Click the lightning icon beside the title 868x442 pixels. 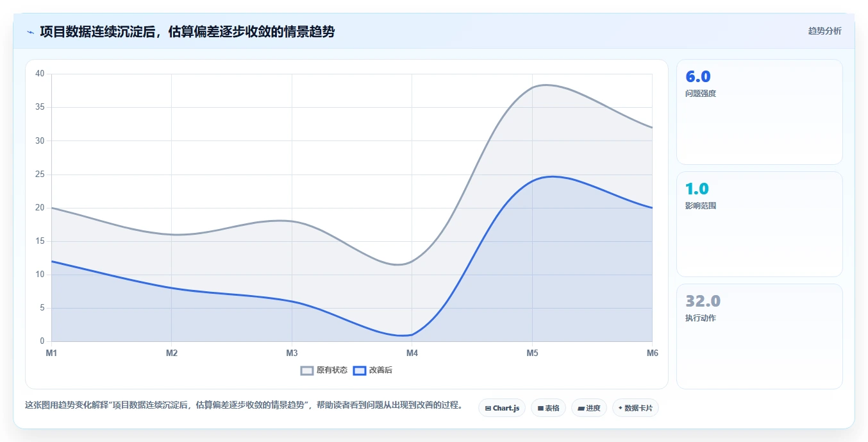[30, 32]
